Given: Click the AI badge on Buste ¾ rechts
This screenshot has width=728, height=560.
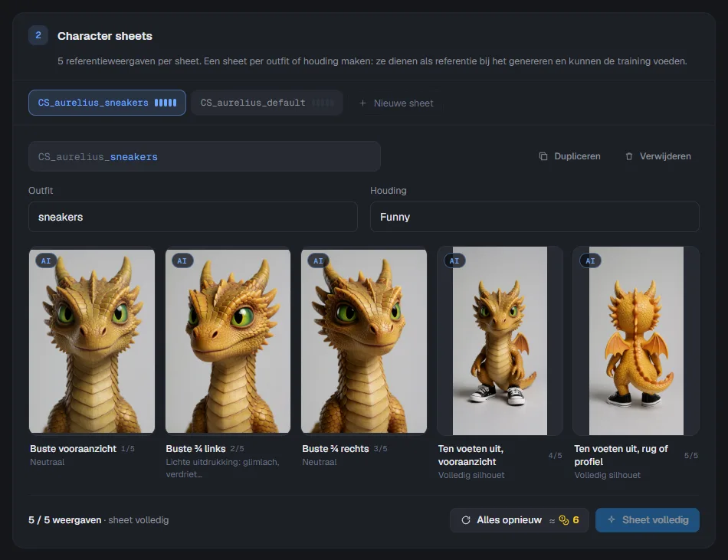Looking at the screenshot, I should 318,260.
